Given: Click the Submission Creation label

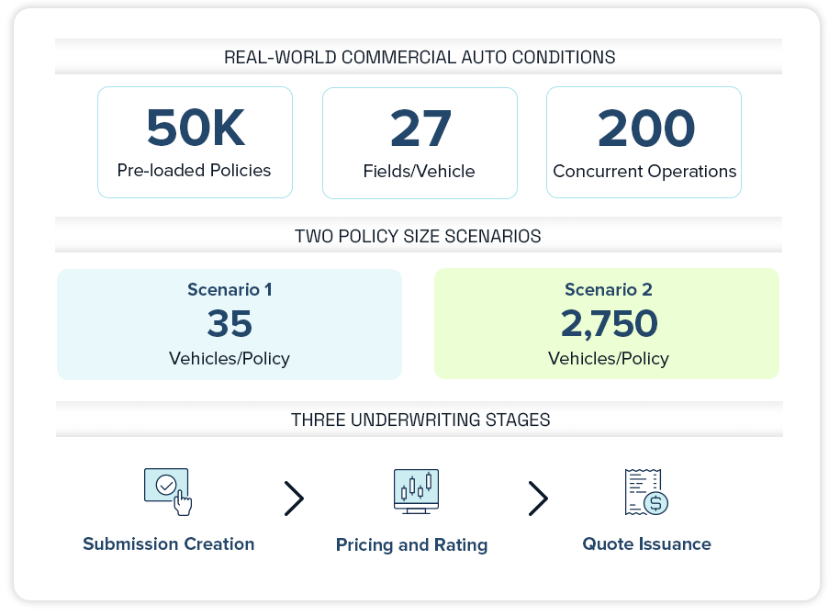Looking at the screenshot, I should pyautogui.click(x=169, y=543).
